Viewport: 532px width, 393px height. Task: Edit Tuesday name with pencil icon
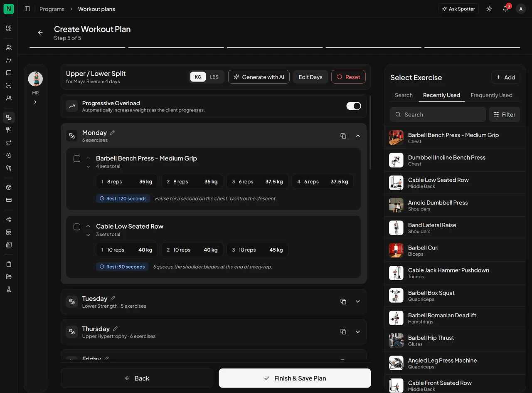point(113,299)
